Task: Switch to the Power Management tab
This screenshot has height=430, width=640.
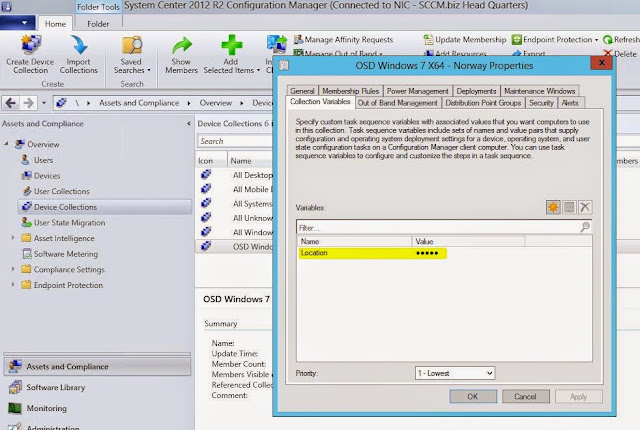Action: click(x=418, y=91)
